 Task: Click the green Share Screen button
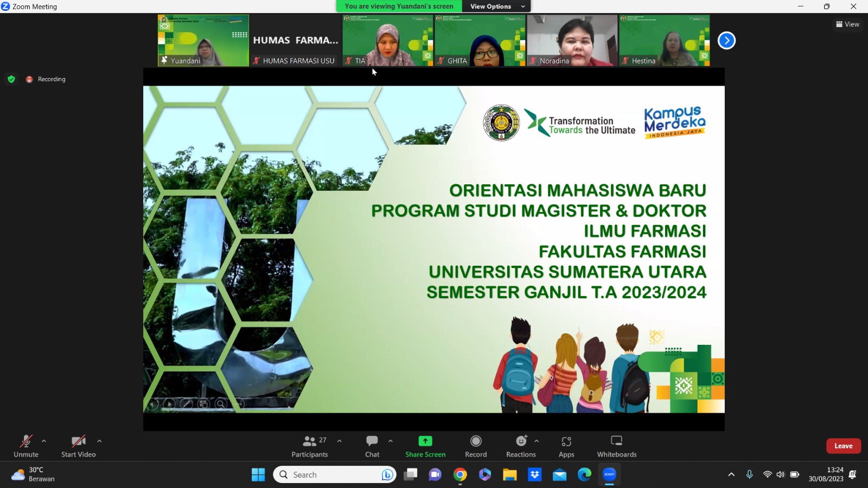(425, 446)
